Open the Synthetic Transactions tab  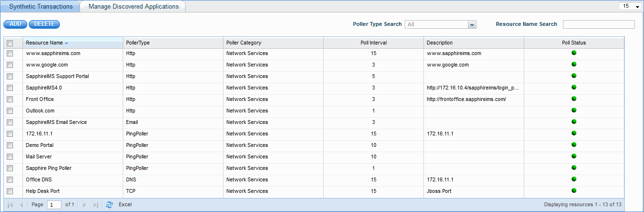click(x=41, y=7)
